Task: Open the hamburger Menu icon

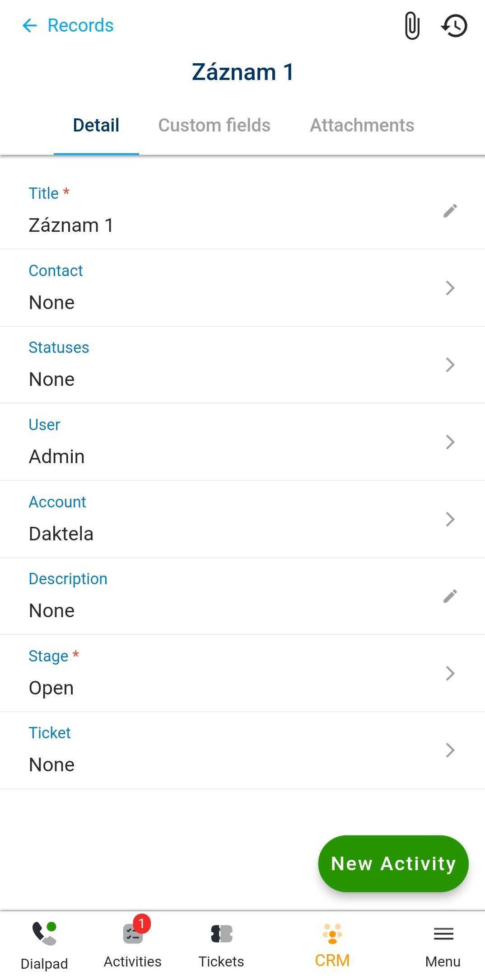Action: tap(443, 933)
